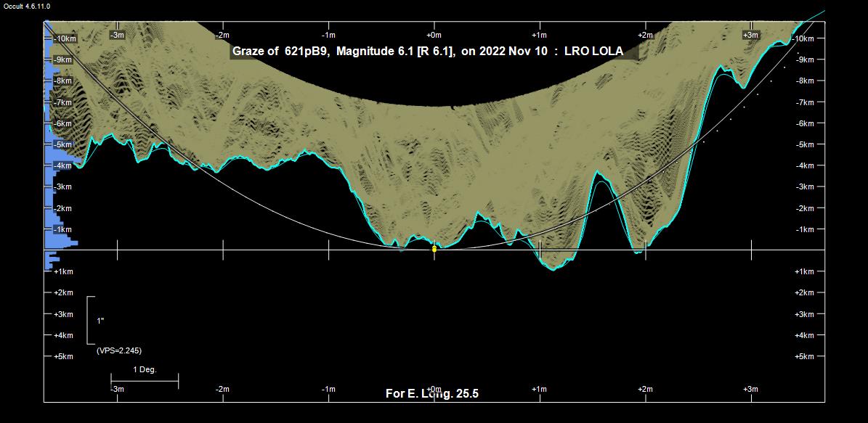Click the bottom '-2m' time label

click(222, 389)
